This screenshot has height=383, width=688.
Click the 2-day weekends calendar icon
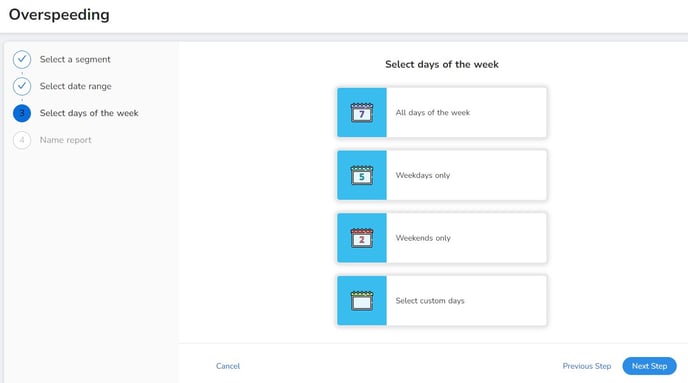(362, 238)
